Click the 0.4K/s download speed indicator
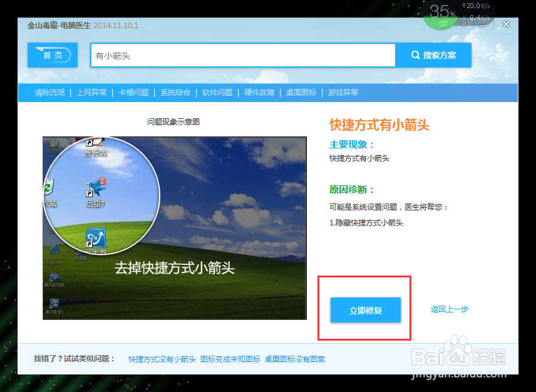This screenshot has height=392, width=536. coord(476,17)
